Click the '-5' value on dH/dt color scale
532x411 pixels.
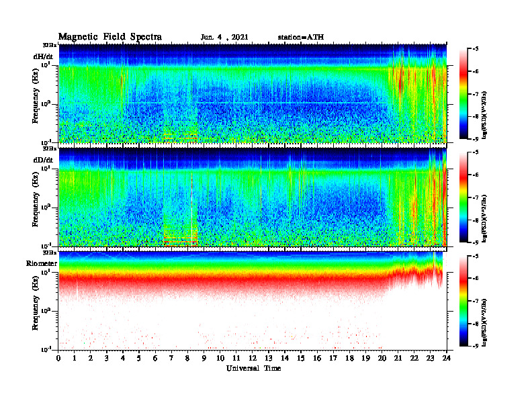(475, 49)
